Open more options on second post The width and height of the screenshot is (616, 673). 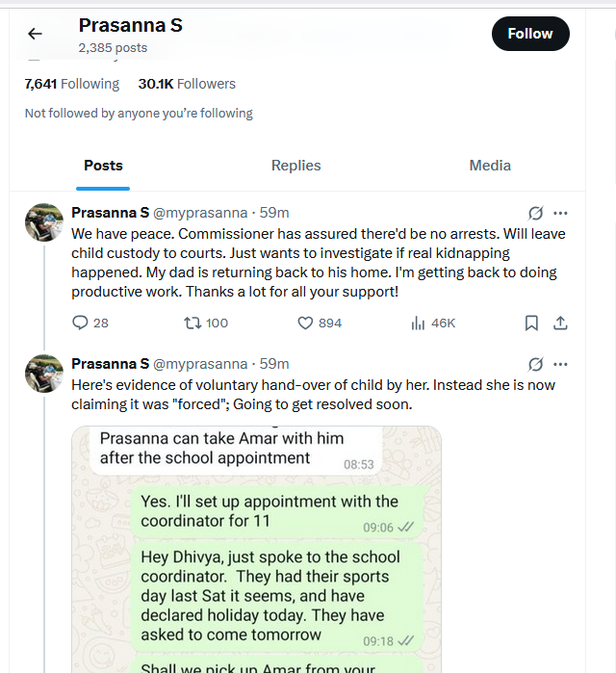[561, 364]
